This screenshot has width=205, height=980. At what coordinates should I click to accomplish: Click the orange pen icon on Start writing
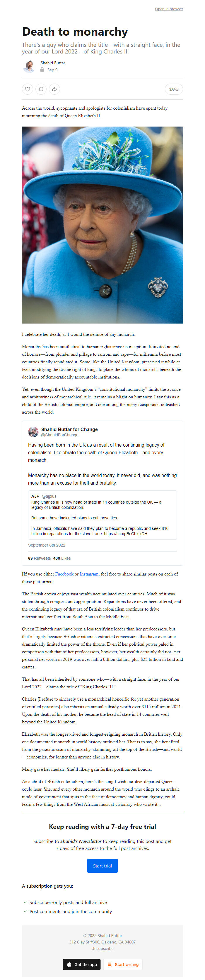[109, 965]
